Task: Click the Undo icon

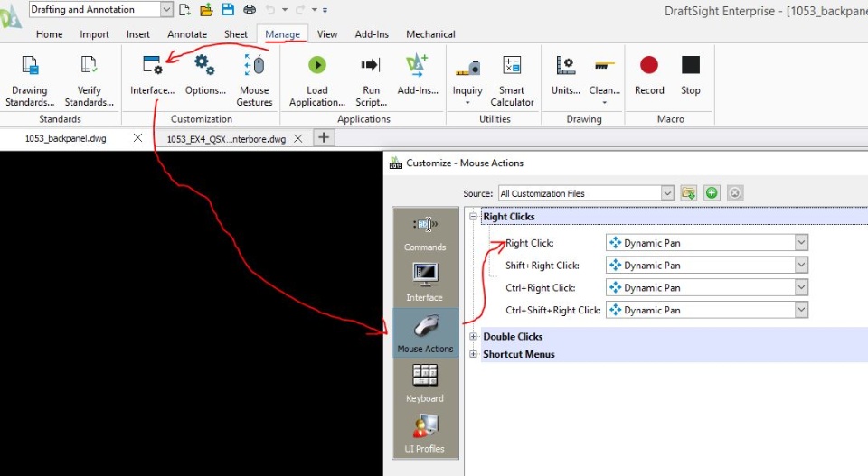Action: [x=270, y=9]
